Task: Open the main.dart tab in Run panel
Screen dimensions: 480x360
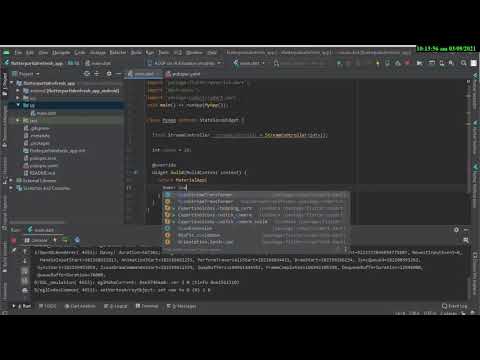Action: [41, 230]
